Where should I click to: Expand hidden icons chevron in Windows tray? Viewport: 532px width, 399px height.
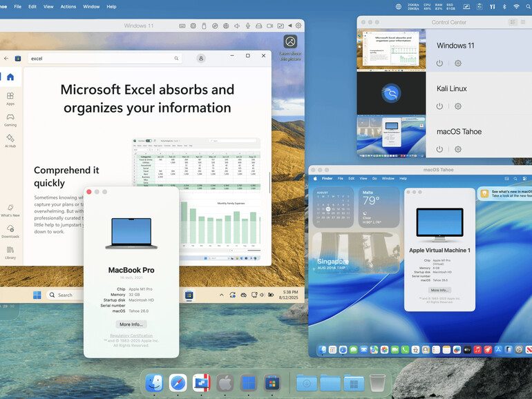tap(222, 295)
